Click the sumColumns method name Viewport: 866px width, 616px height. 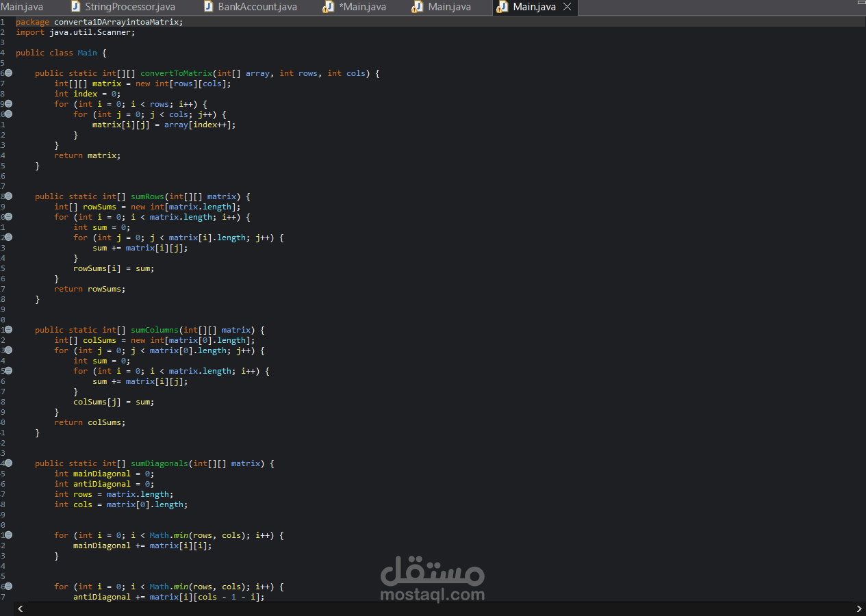click(154, 330)
